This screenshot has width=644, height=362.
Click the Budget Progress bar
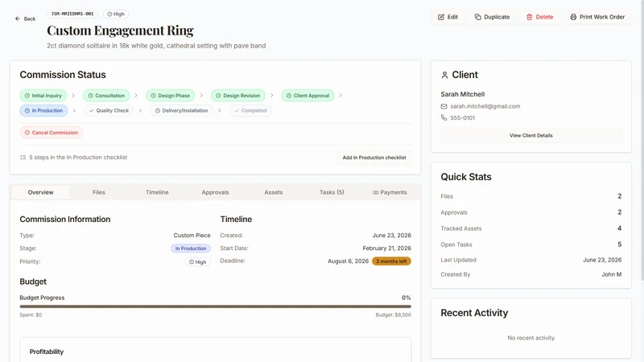(215, 306)
